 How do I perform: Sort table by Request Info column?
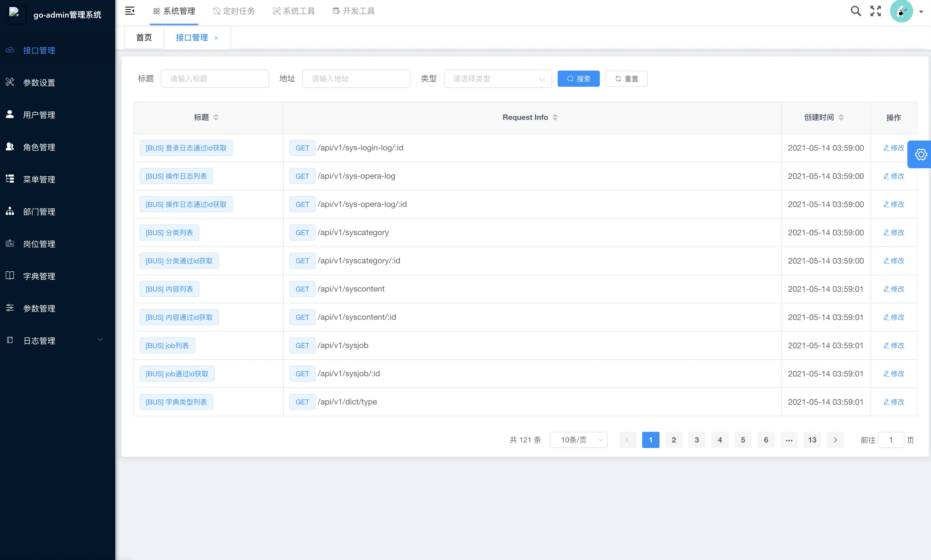555,117
